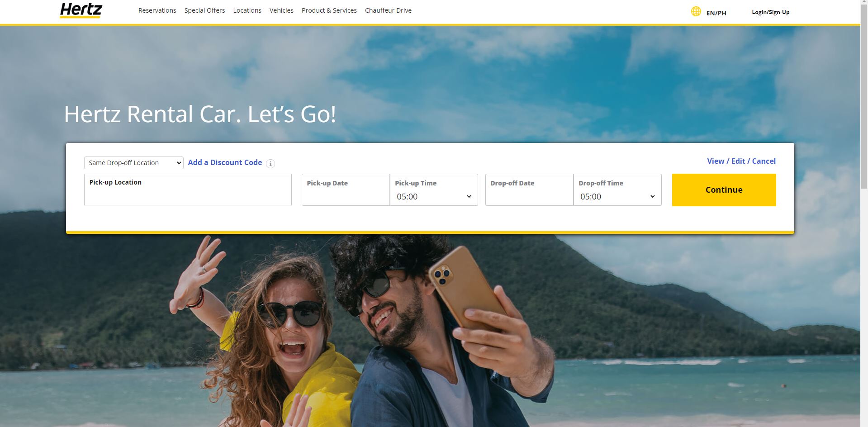The width and height of the screenshot is (868, 427).
Task: Click the View / Edit / Cancel link
Action: click(741, 161)
